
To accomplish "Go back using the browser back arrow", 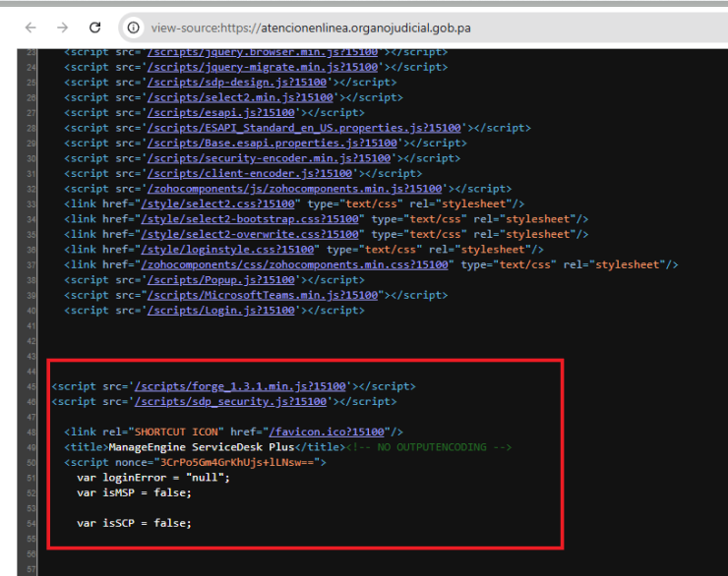I will pos(30,28).
